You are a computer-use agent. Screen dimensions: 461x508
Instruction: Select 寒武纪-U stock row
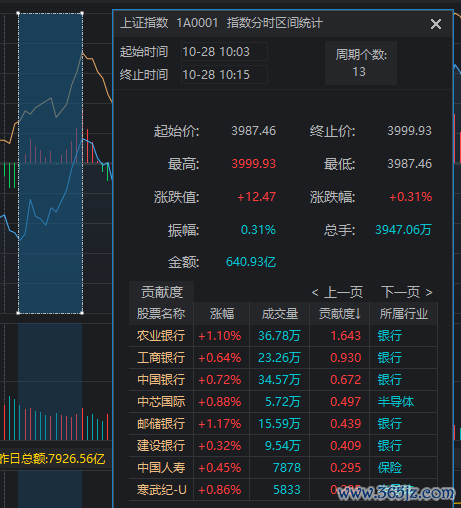click(x=283, y=490)
